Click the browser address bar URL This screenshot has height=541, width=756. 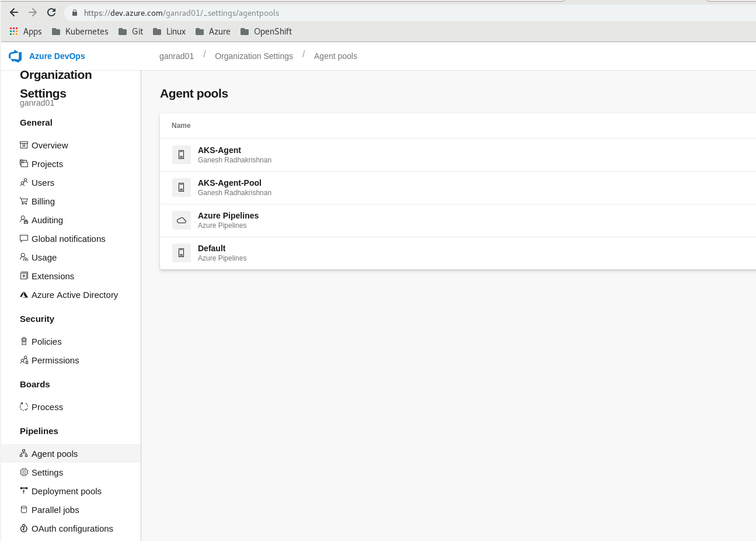click(x=182, y=13)
